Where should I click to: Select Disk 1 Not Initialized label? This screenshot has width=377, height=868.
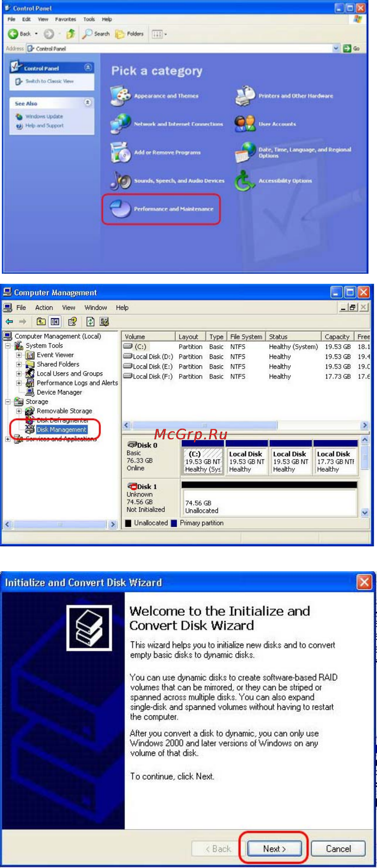pos(145,510)
